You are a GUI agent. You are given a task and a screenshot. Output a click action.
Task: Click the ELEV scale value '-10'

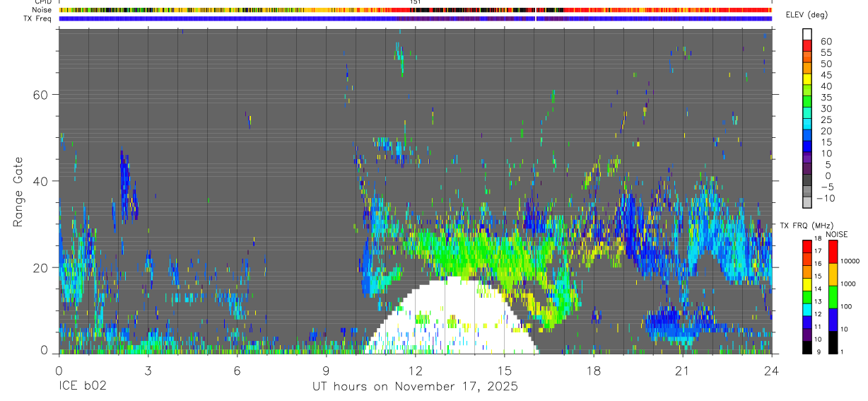click(826, 199)
